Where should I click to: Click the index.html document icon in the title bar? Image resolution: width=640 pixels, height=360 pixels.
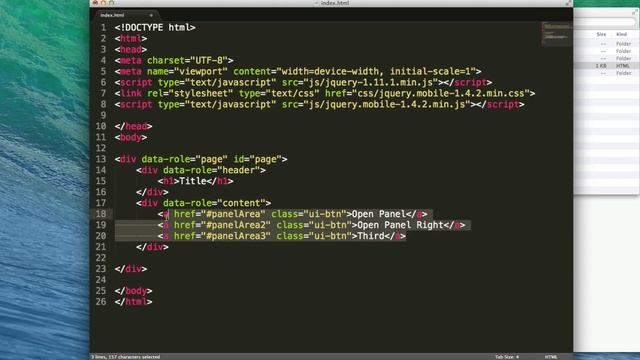pyautogui.click(x=316, y=3)
